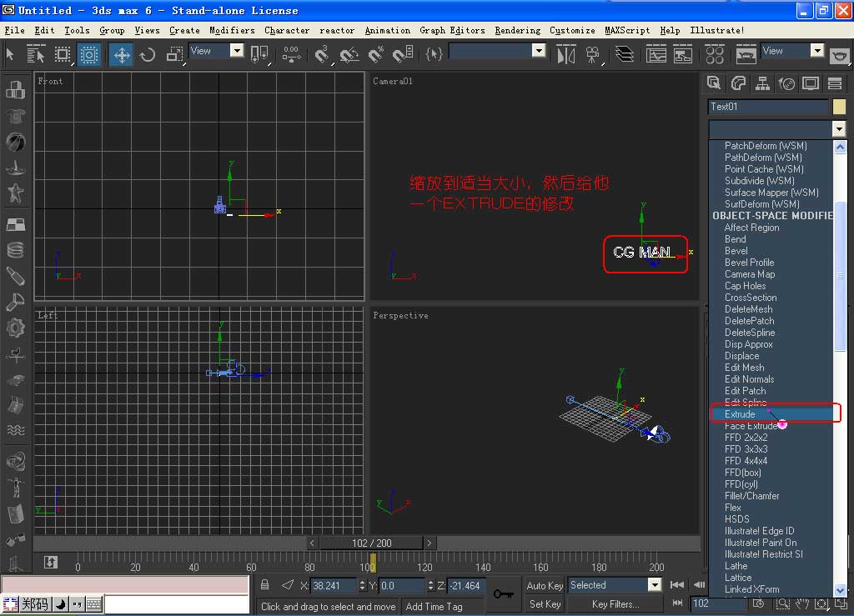
Task: Open the reactor menu
Action: pyautogui.click(x=337, y=31)
